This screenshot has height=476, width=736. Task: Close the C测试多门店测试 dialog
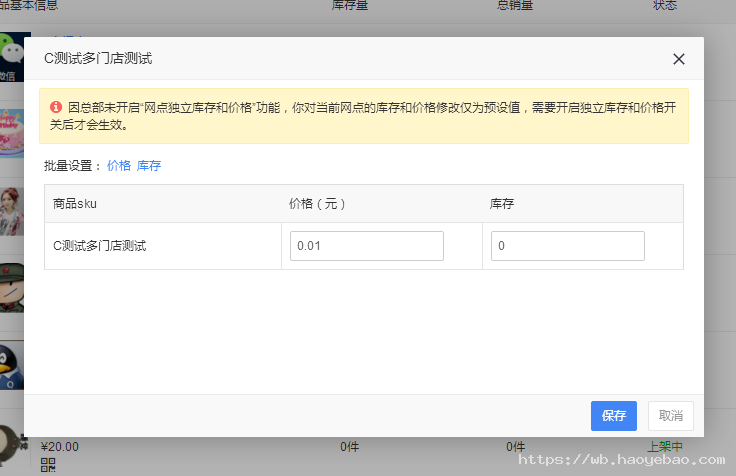pyautogui.click(x=679, y=59)
